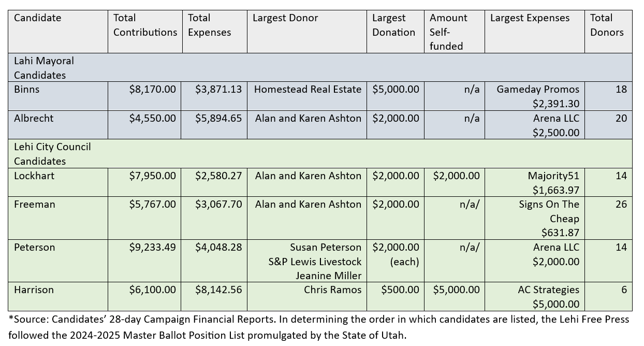Select the Chris Ramos donor cell
This screenshot has width=644, height=346.
[332, 290]
